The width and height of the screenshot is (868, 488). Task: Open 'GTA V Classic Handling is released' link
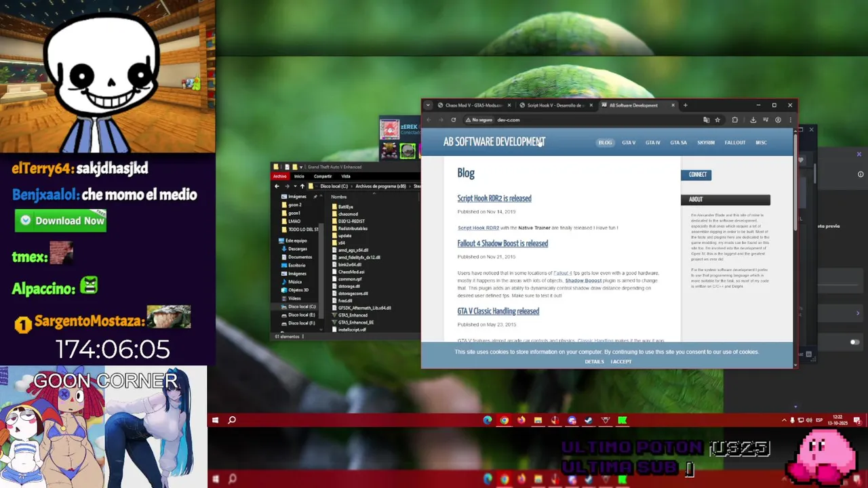498,311
